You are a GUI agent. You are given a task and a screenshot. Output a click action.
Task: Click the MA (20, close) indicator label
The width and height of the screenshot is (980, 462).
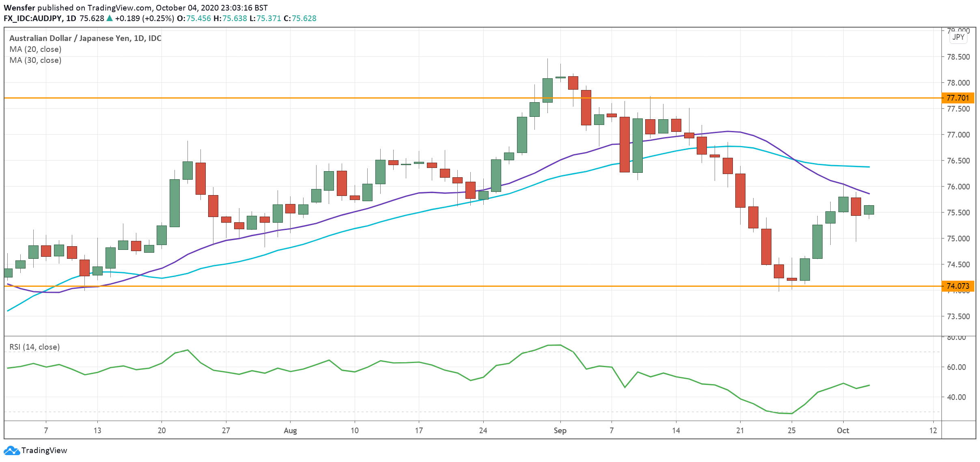click(35, 49)
